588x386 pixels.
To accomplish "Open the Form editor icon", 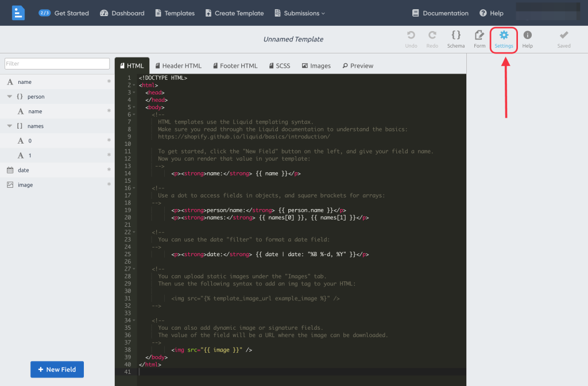I will (x=479, y=38).
